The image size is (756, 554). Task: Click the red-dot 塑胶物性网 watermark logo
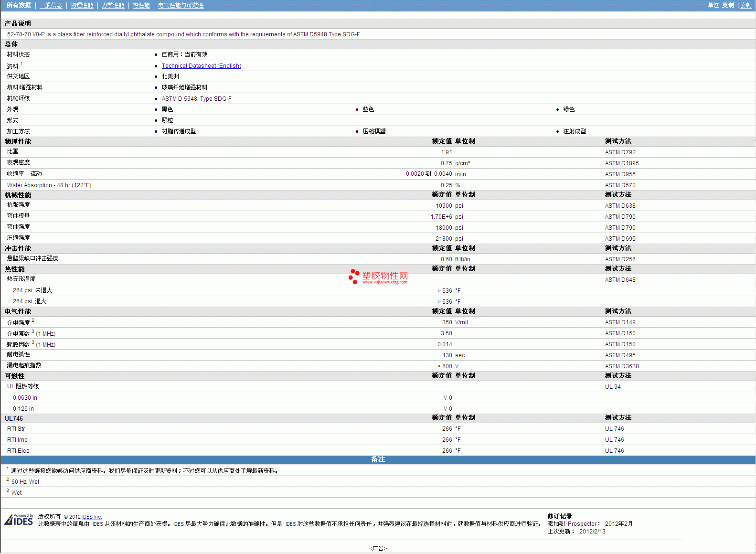click(378, 277)
